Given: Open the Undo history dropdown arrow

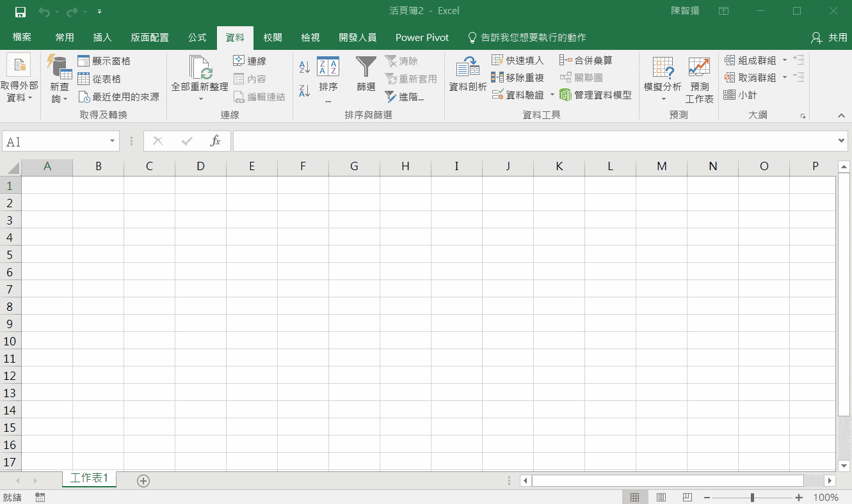Looking at the screenshot, I should (x=56, y=12).
